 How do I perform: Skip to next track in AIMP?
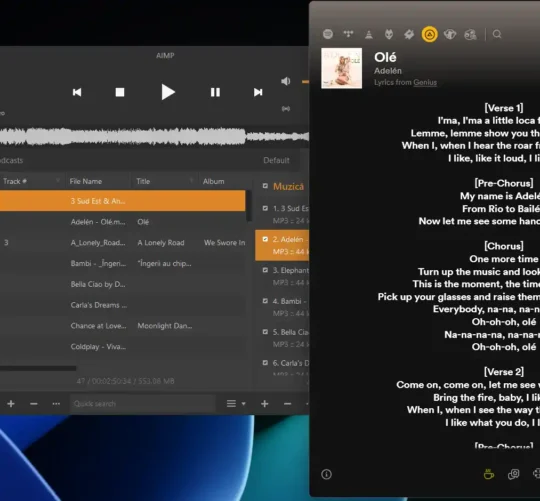pos(258,92)
